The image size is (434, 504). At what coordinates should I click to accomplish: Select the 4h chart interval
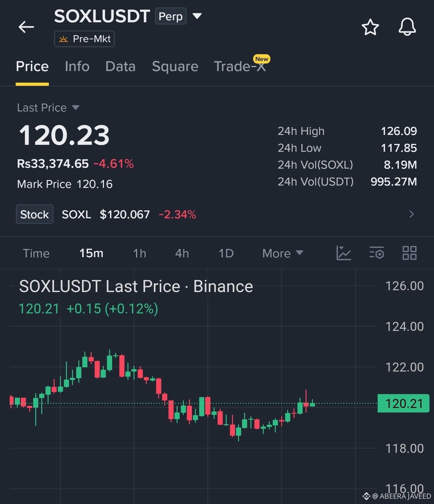click(x=182, y=253)
